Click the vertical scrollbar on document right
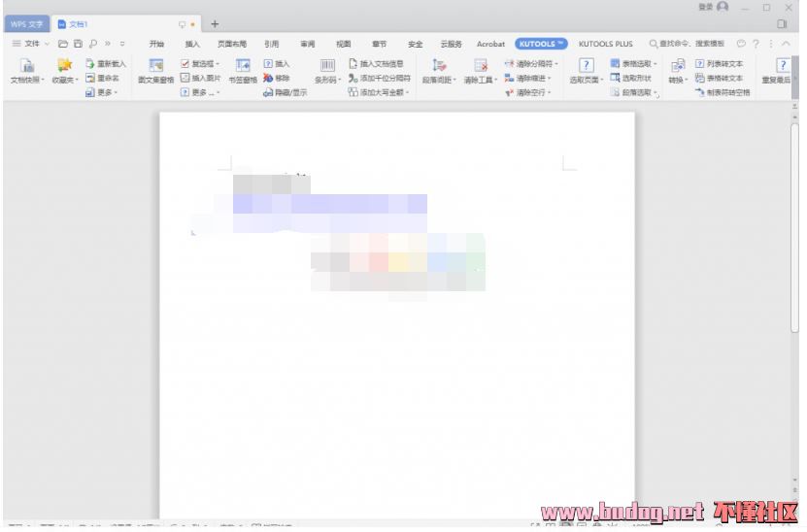Image resolution: width=807 pixels, height=532 pixels. pos(794,228)
